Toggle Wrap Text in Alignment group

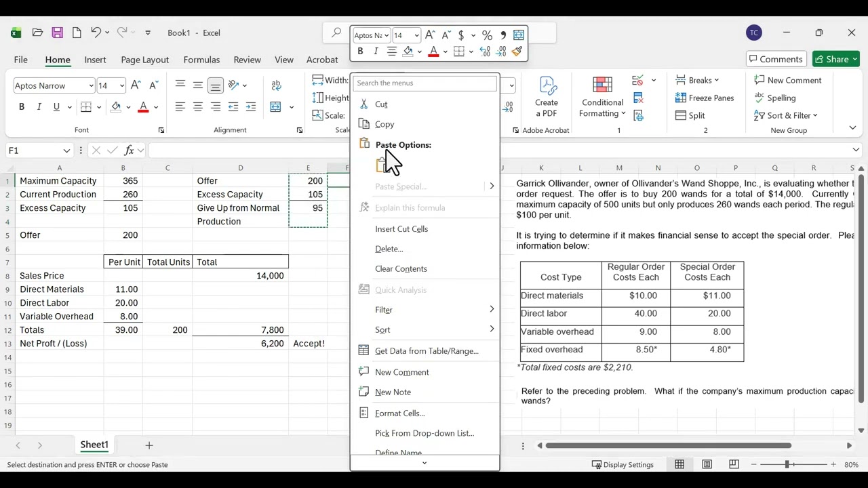pos(276,85)
